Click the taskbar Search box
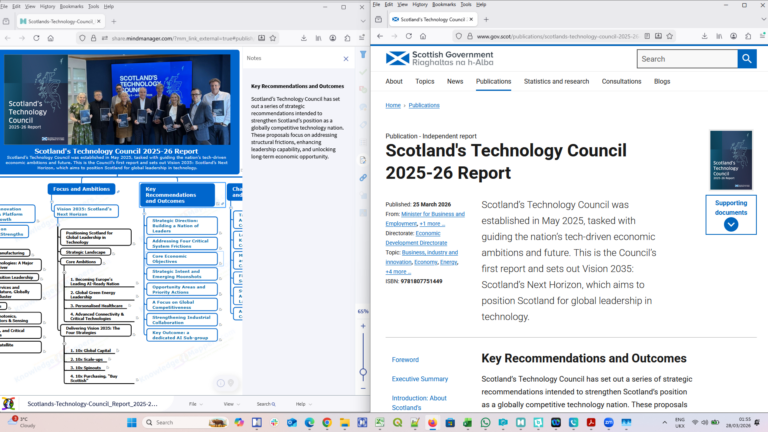 point(186,422)
